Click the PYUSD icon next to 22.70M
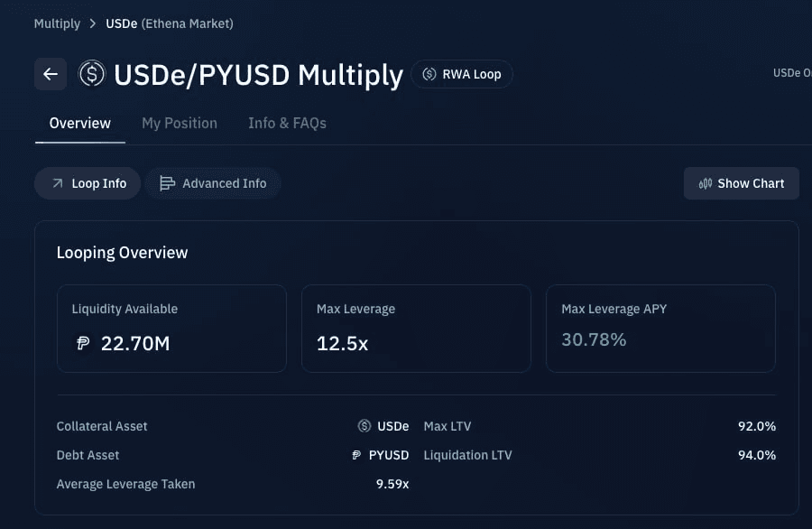 pos(83,343)
